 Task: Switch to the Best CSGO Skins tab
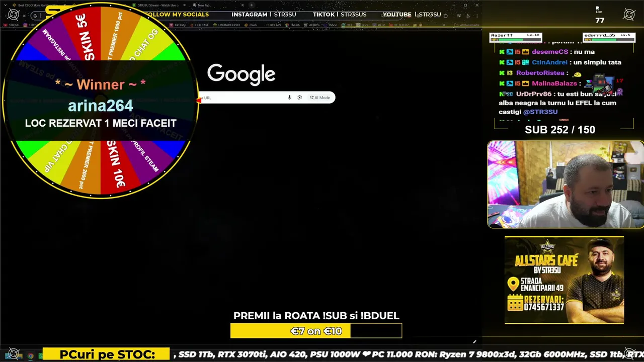click(40, 5)
